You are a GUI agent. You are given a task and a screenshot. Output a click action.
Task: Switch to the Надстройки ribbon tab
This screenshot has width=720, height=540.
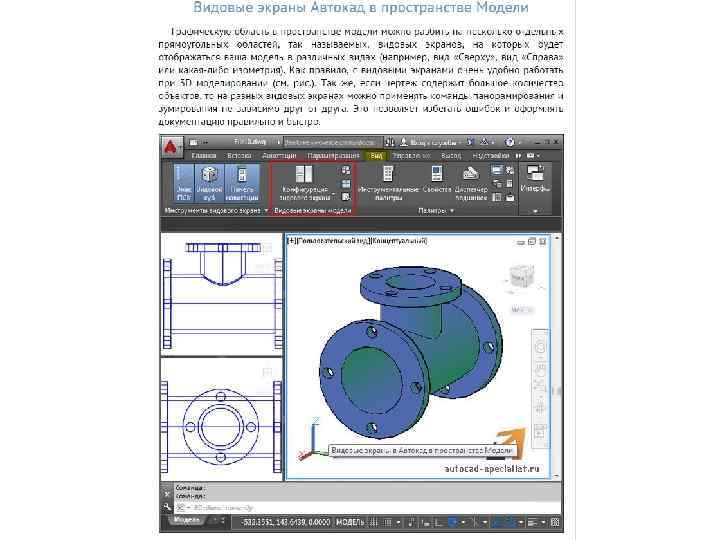tap(490, 156)
